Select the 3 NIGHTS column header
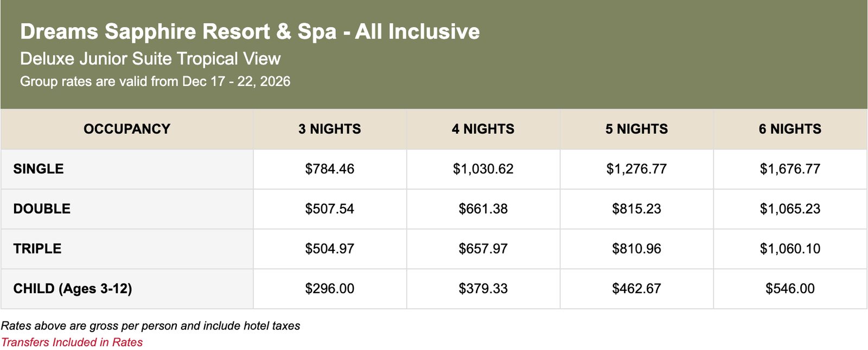Screen dimensions: 868x350 [330, 129]
